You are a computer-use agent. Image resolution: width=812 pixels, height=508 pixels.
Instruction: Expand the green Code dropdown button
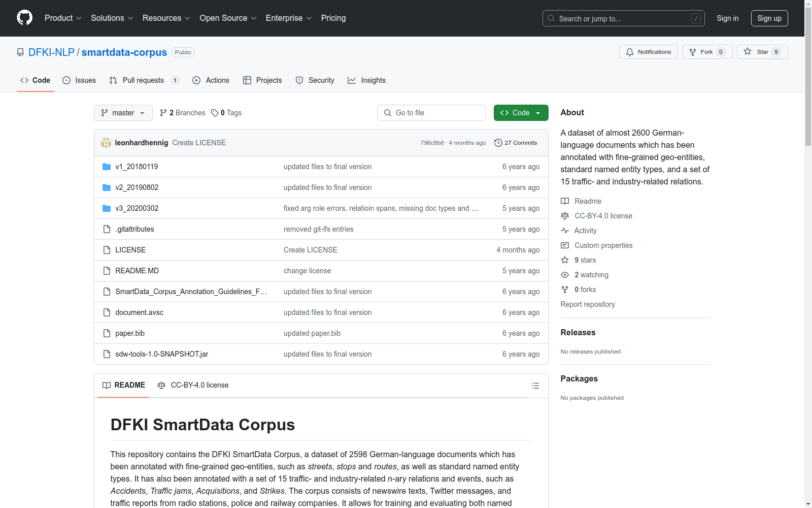tap(521, 113)
